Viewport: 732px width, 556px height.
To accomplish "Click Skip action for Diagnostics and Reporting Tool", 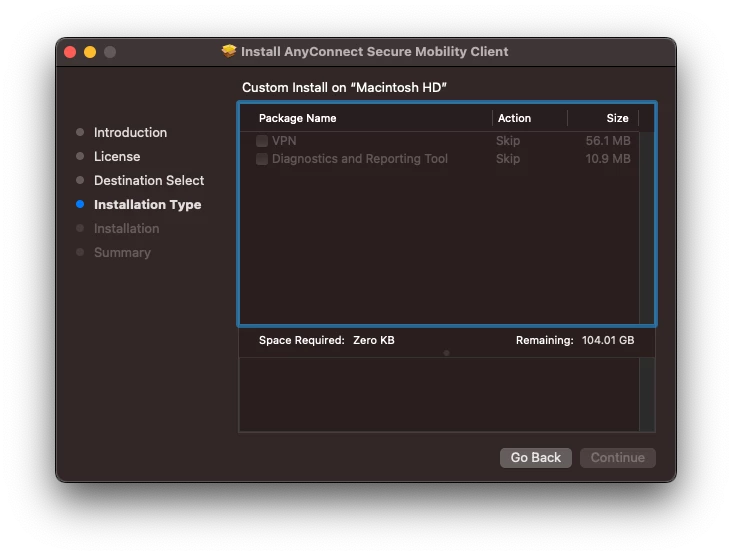I will 508,159.
